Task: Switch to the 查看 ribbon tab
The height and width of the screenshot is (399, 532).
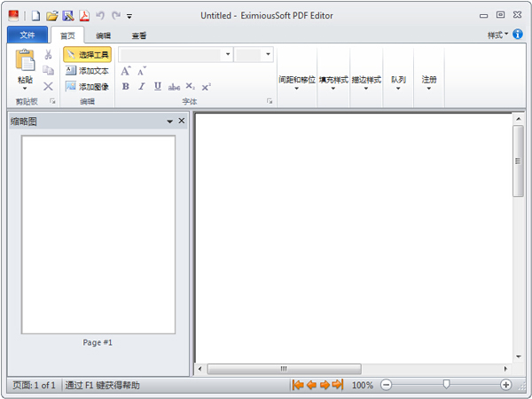Action: 139,35
